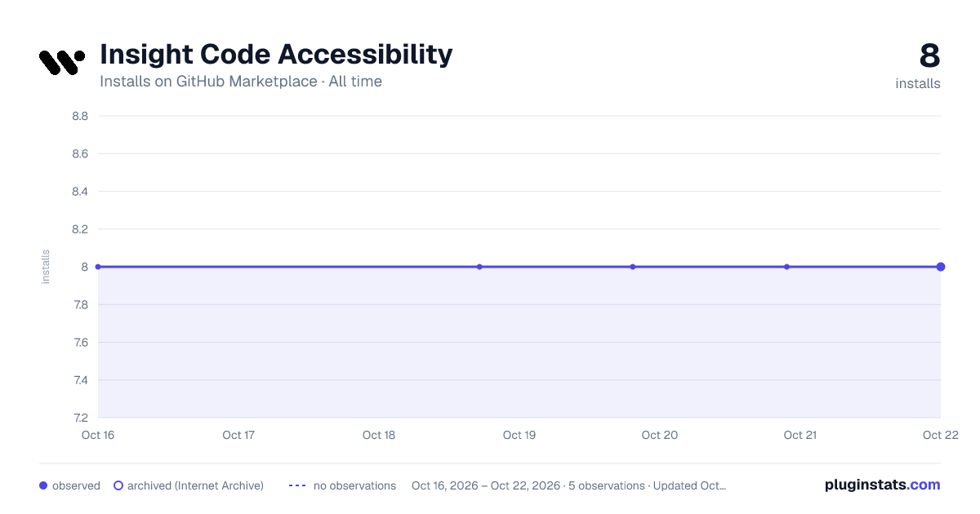Click the large 8 install count
The image size is (980, 514).
[929, 55]
